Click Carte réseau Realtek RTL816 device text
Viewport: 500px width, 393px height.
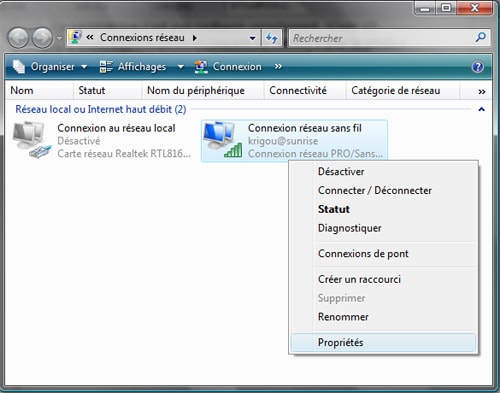[x=124, y=154]
